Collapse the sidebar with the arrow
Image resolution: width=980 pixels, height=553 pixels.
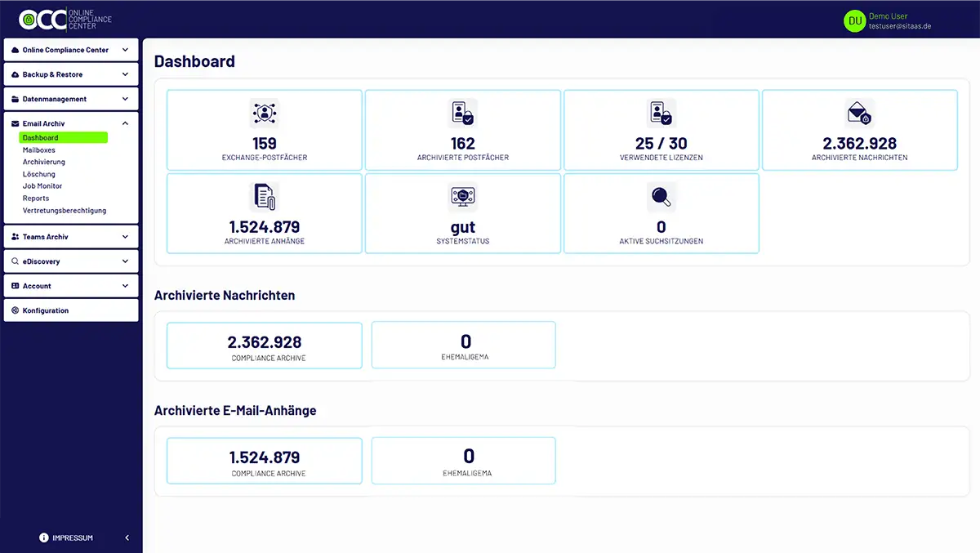coord(127,537)
